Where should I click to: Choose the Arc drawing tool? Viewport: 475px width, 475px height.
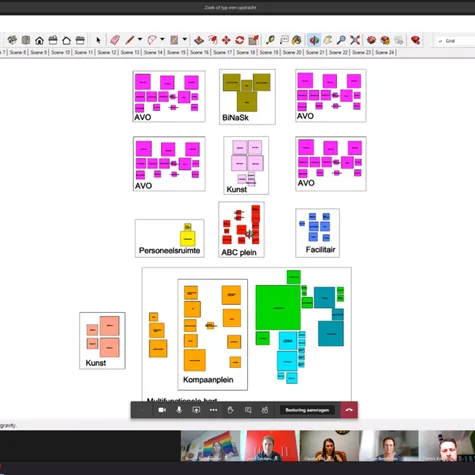[x=152, y=40]
